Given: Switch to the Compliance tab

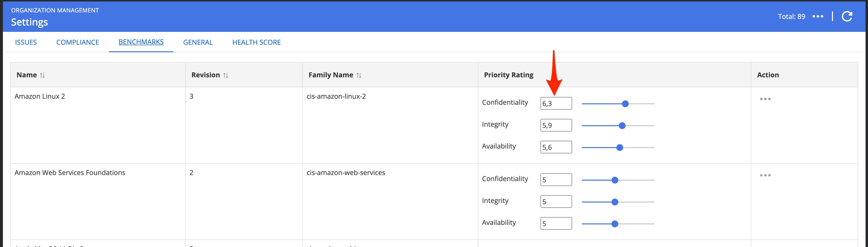Looking at the screenshot, I should click(78, 43).
